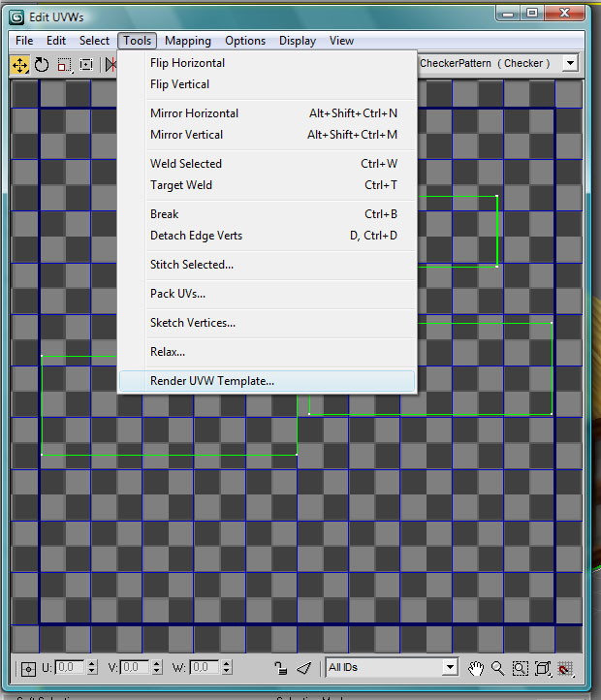Click the W coordinate input field
This screenshot has height=700, width=601.
pos(205,667)
